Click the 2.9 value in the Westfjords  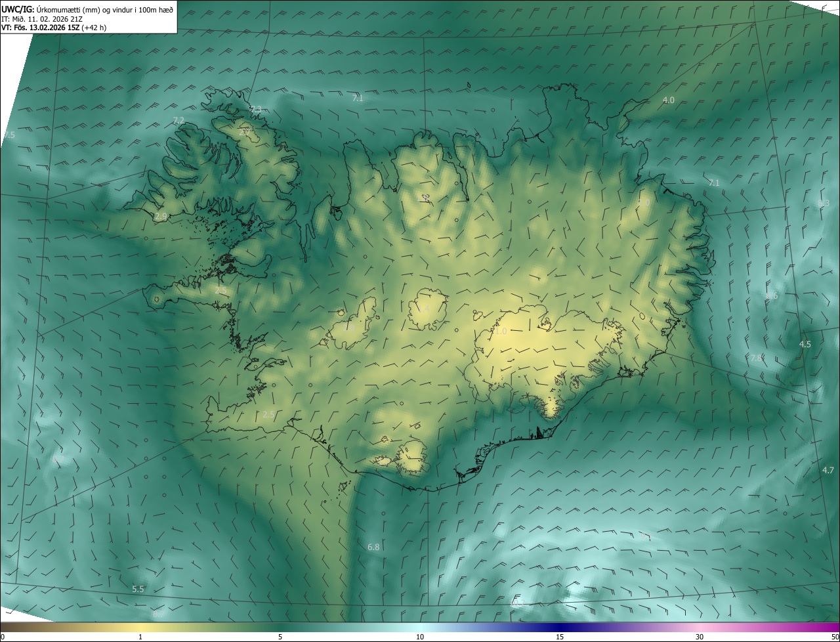click(x=161, y=217)
